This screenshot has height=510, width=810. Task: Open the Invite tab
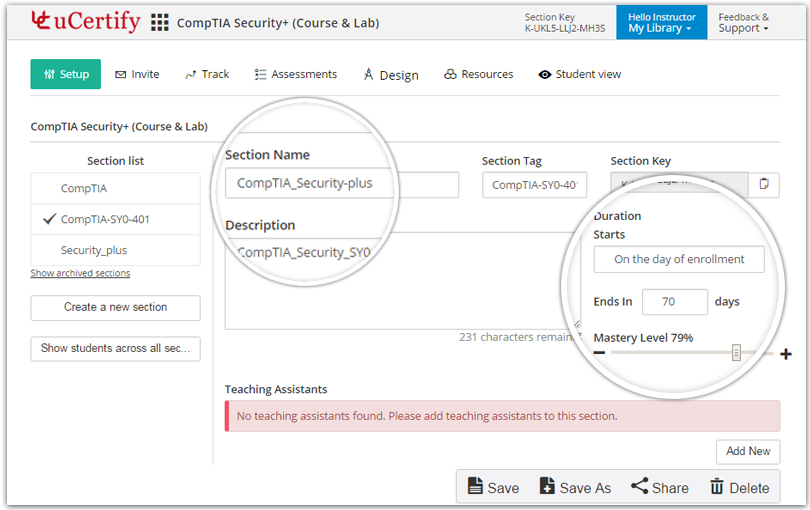(137, 74)
